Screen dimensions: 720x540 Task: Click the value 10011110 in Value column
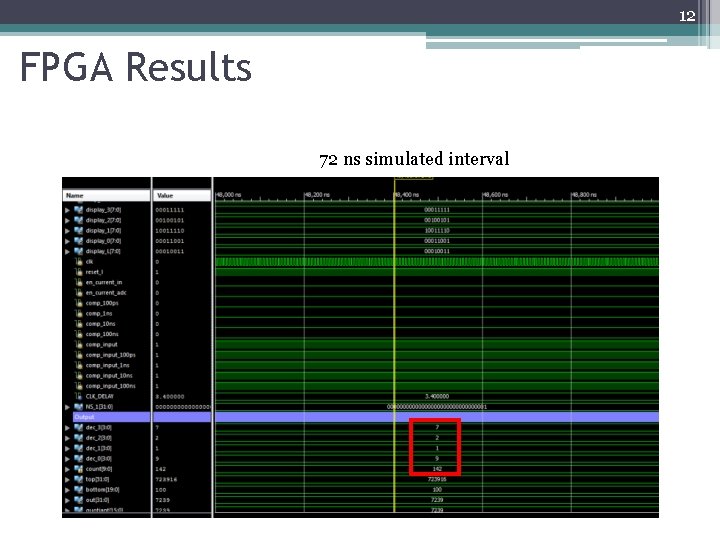click(169, 231)
